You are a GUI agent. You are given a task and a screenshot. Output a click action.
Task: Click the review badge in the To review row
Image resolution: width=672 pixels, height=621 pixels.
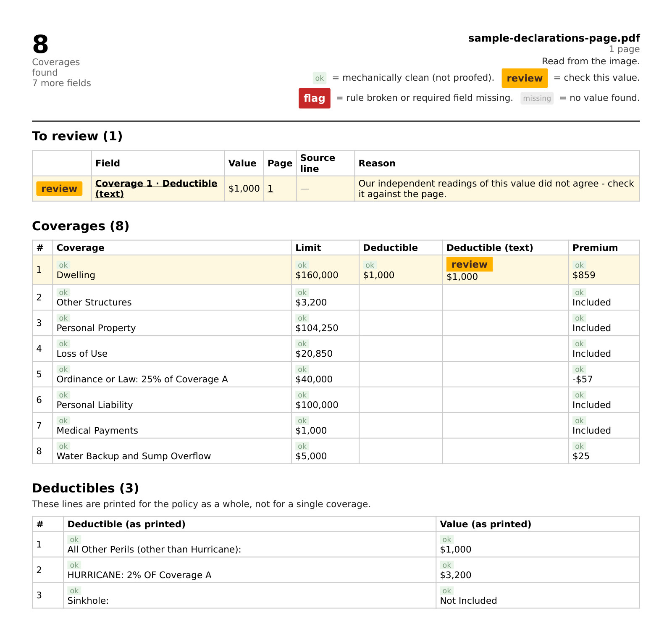(59, 189)
